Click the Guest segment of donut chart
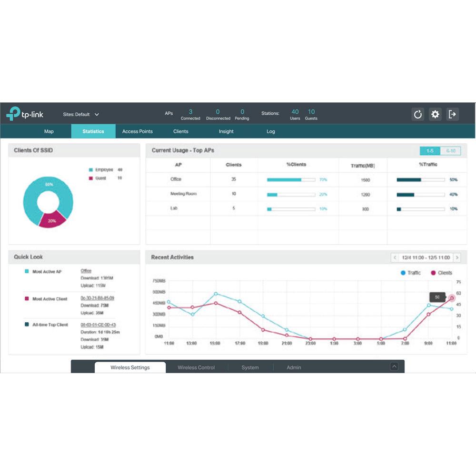 coord(51,219)
